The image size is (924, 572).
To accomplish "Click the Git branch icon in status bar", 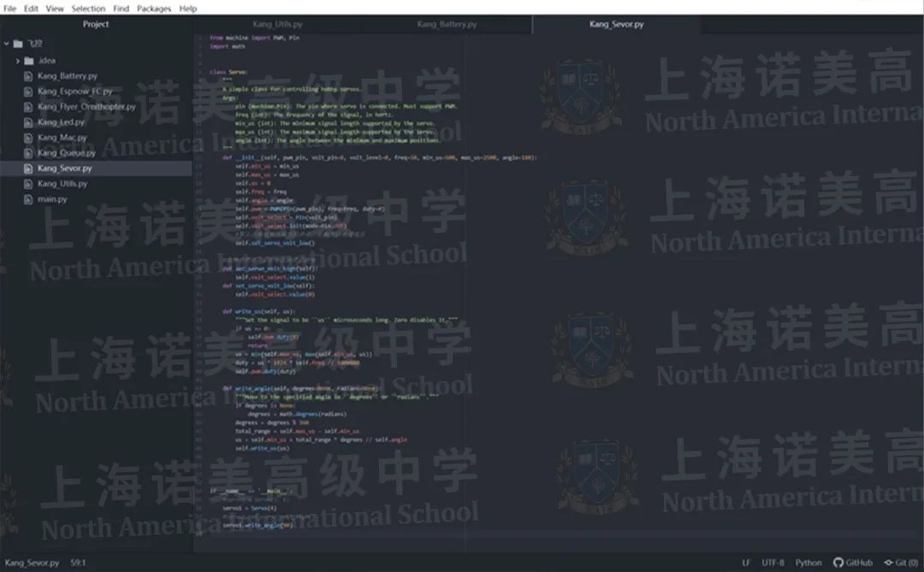I will tap(888, 563).
